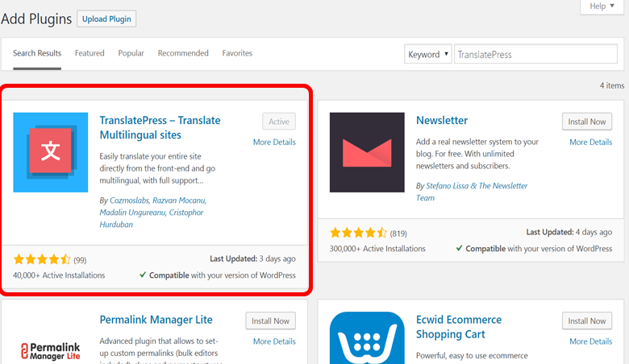Viewport: 629px width, 364px height.
Task: Open the Ecwid Ecommerce Shopping Cart title
Action: tap(459, 327)
